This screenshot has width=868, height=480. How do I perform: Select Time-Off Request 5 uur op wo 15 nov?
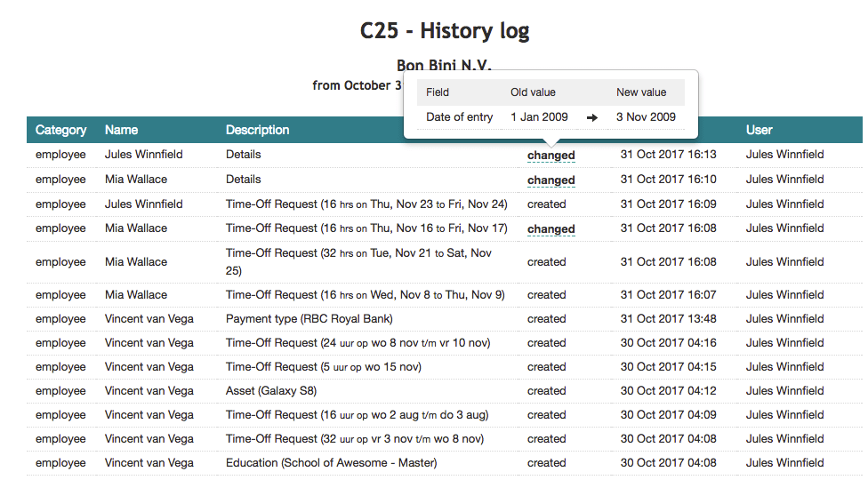324,367
